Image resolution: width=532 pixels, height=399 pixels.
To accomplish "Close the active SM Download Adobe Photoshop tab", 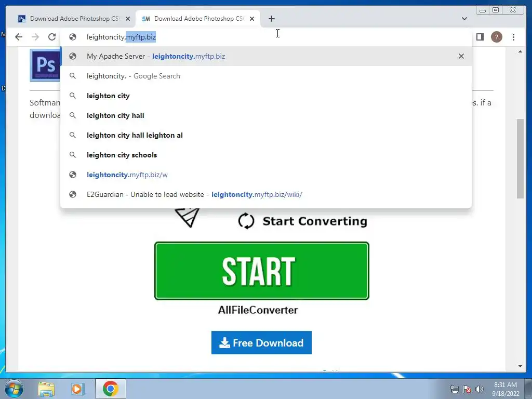I will pyautogui.click(x=252, y=19).
